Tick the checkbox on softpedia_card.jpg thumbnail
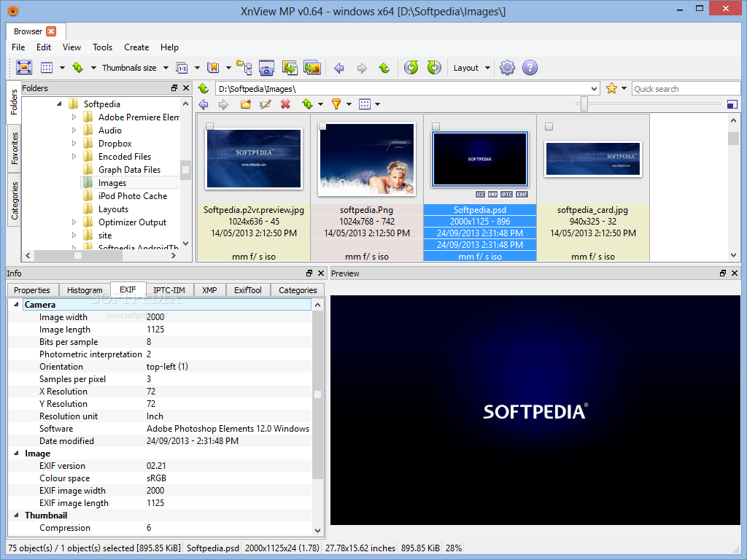 tap(549, 126)
